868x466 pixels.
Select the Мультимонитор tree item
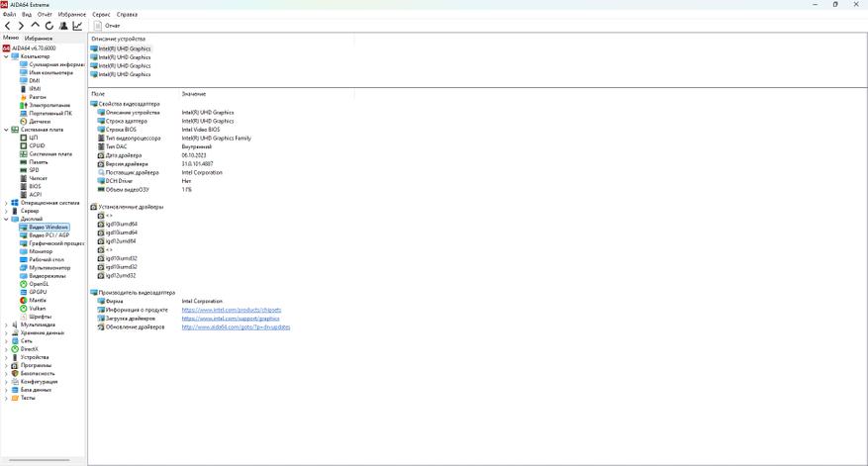(x=46, y=268)
